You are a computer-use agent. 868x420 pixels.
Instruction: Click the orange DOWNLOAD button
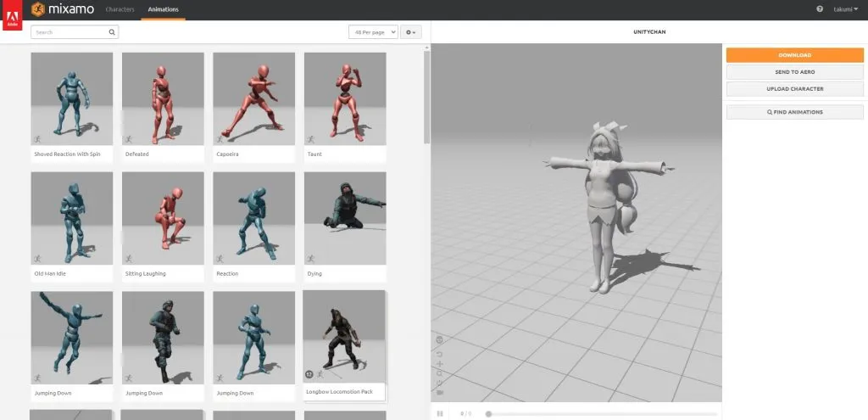pos(795,55)
